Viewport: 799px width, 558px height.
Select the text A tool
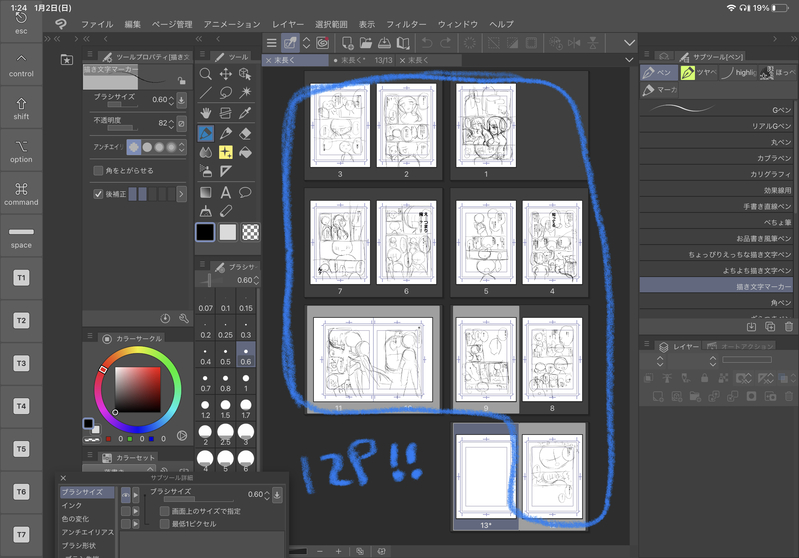tap(225, 193)
